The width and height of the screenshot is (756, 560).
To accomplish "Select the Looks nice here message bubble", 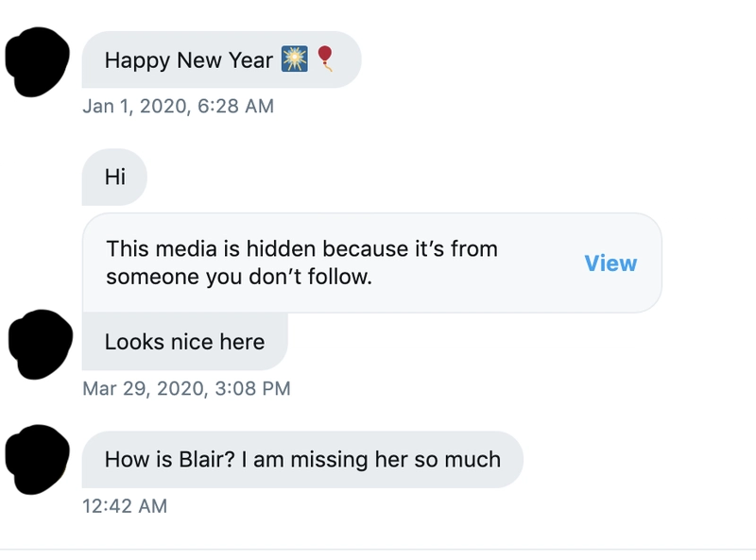I will [x=184, y=342].
